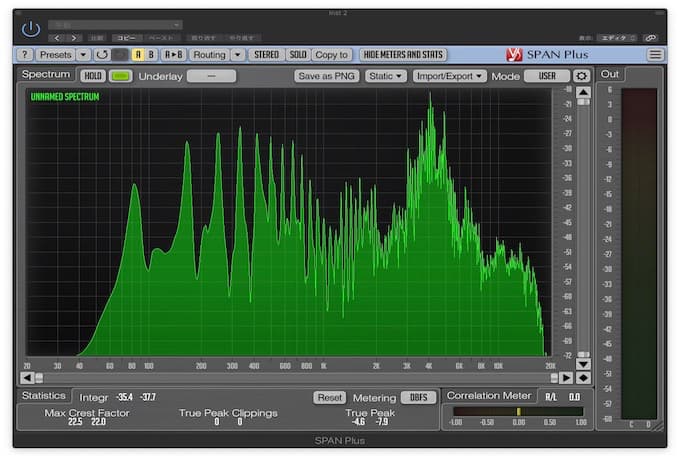The width and height of the screenshot is (680, 460).
Task: Select plugin state A
Action: pos(138,55)
